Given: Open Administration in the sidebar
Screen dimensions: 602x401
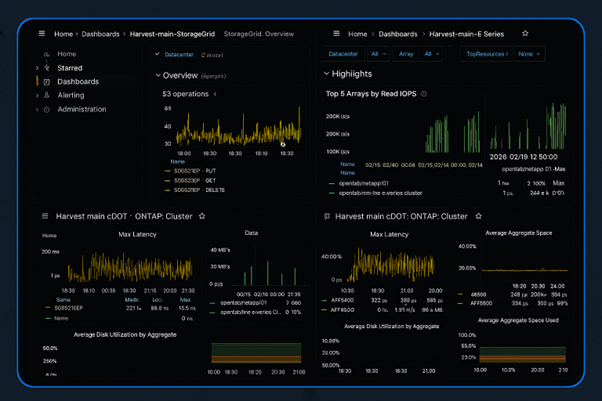Looking at the screenshot, I should tap(82, 109).
